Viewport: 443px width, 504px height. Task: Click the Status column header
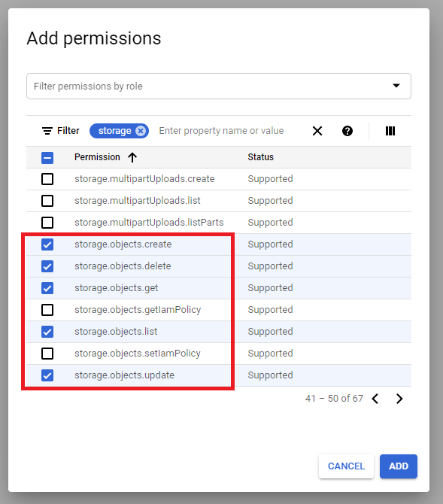(260, 157)
